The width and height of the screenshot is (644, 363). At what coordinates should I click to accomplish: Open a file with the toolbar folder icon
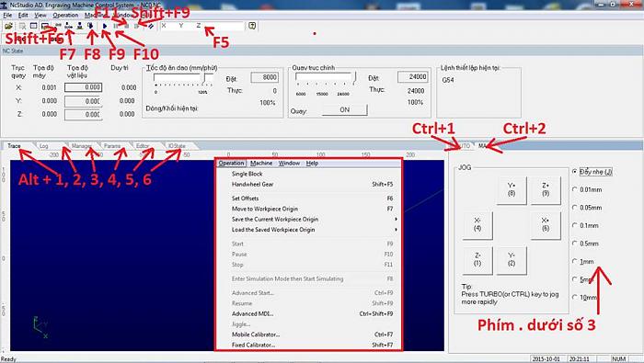[x=8, y=26]
